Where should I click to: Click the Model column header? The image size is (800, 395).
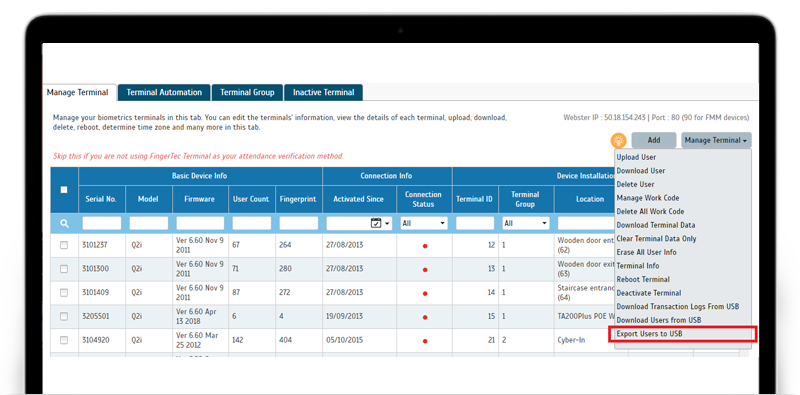(x=148, y=199)
